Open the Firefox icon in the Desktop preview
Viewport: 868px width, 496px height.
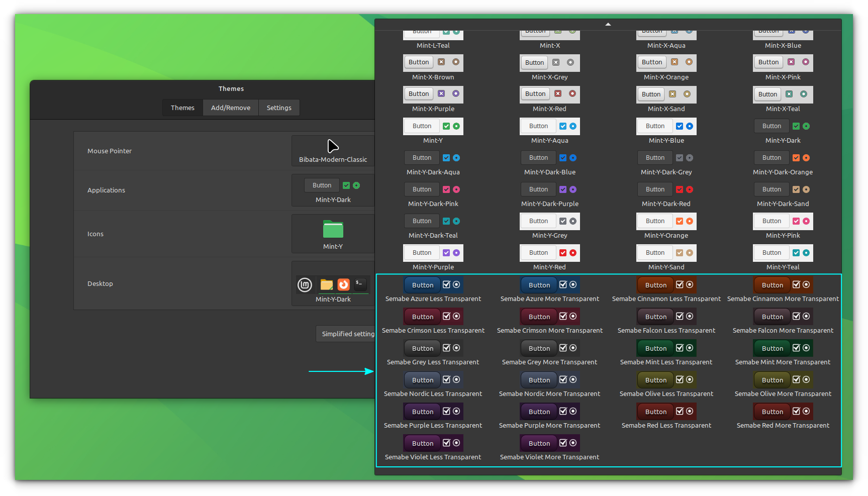click(343, 284)
